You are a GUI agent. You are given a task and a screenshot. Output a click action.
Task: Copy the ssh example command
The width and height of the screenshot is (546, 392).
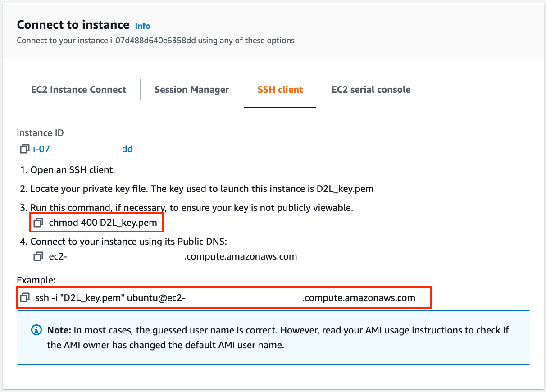click(25, 298)
